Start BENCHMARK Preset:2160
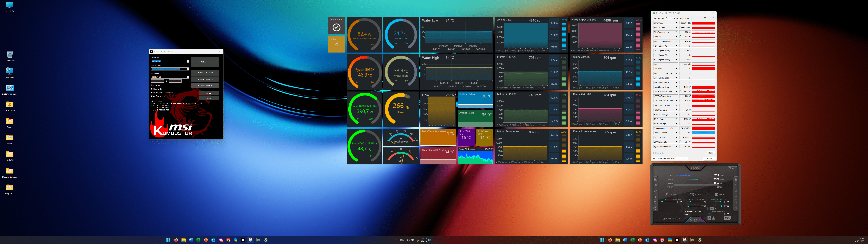The image size is (868, 244). coord(205,85)
